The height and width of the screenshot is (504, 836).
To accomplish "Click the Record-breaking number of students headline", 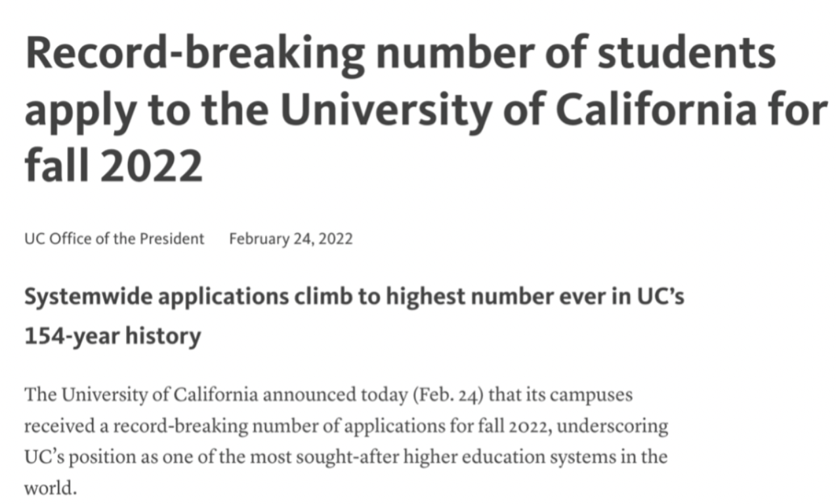I will pyautogui.click(x=425, y=109).
